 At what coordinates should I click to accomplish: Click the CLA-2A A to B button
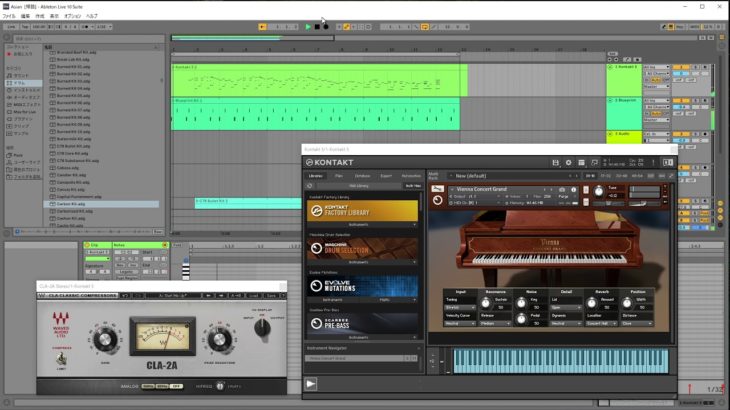(236, 296)
